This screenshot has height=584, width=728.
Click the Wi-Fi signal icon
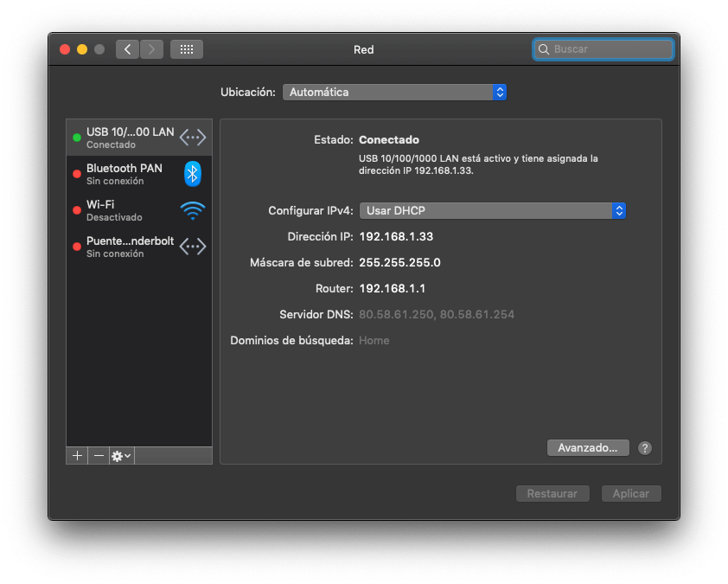(193, 210)
